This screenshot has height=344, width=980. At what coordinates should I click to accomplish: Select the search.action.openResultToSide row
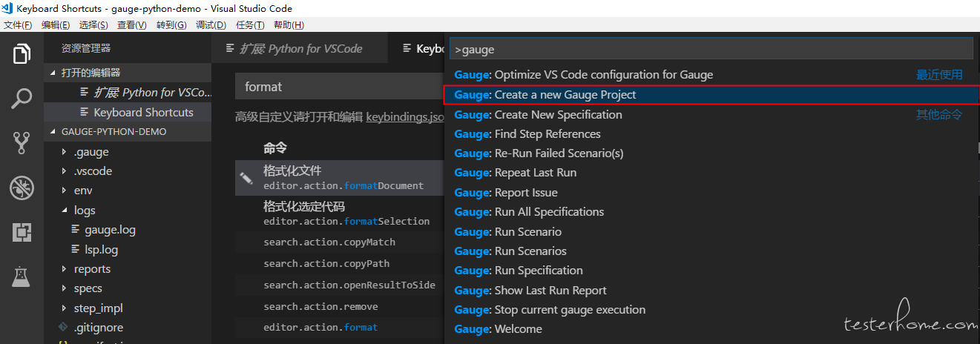(340, 285)
